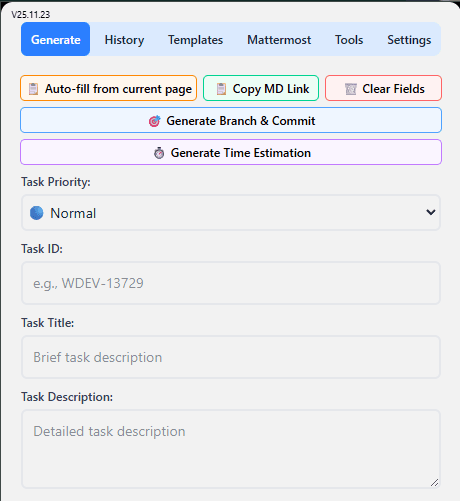Click clipboard icon on Auto-fill button
This screenshot has width=460, height=501.
coord(33,89)
